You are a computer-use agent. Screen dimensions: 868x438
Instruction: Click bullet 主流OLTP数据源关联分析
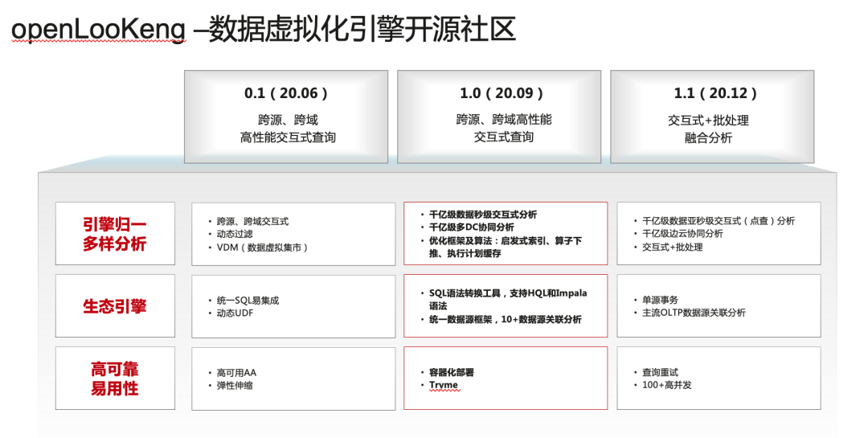tap(694, 313)
